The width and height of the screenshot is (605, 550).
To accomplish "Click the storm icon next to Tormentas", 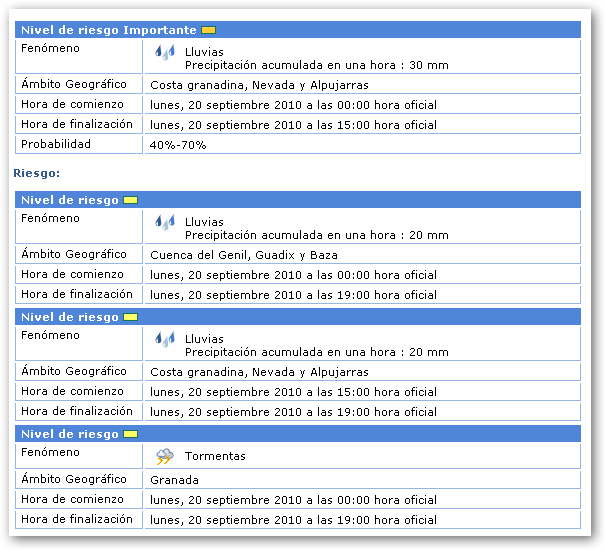I will [x=165, y=456].
